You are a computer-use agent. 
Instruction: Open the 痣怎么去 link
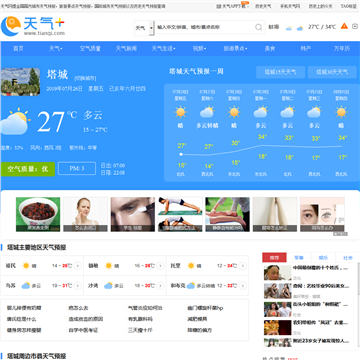point(78,308)
